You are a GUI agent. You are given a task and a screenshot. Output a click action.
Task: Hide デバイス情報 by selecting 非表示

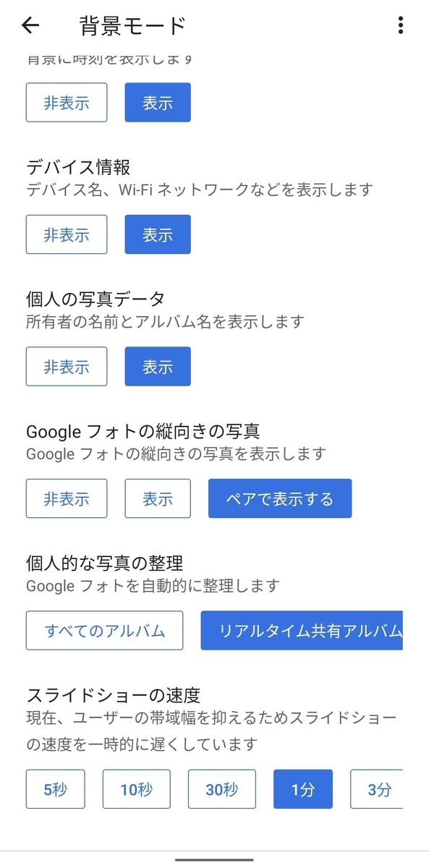(x=66, y=234)
